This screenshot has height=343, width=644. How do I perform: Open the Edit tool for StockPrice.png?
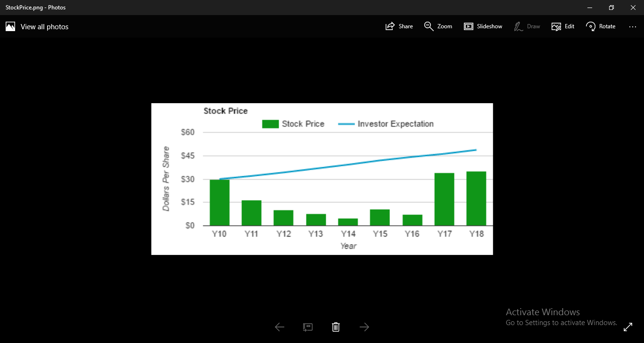click(x=562, y=26)
